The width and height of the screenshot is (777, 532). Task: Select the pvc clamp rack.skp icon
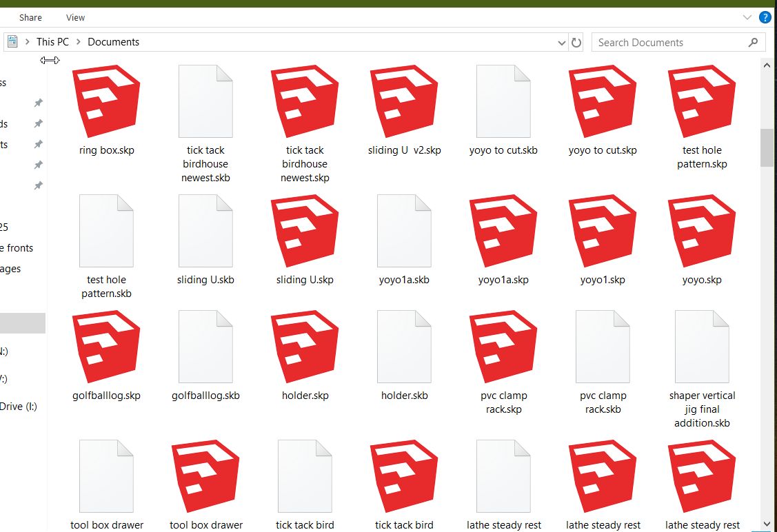[503, 346]
